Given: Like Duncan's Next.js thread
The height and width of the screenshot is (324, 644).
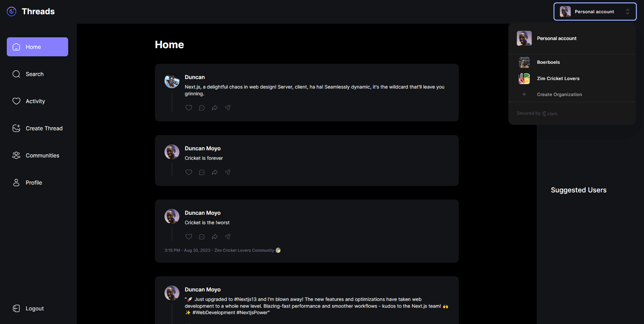Looking at the screenshot, I should point(189,108).
